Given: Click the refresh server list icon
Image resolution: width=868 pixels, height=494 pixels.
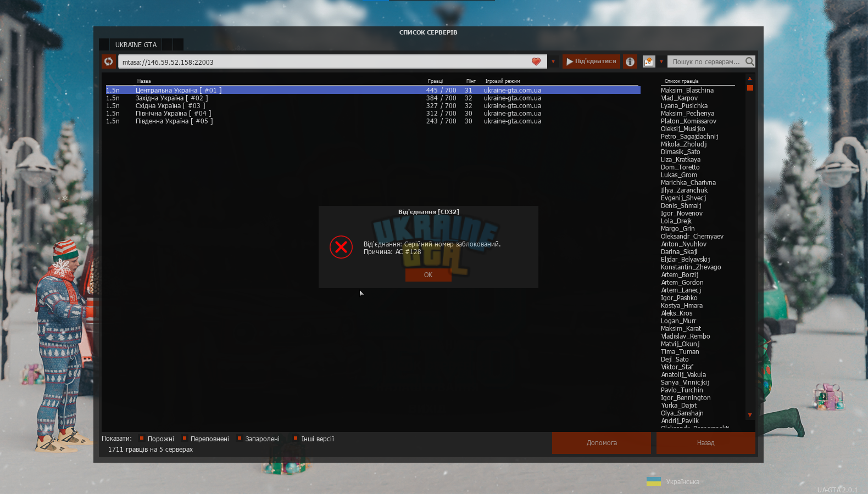Looking at the screenshot, I should (109, 61).
